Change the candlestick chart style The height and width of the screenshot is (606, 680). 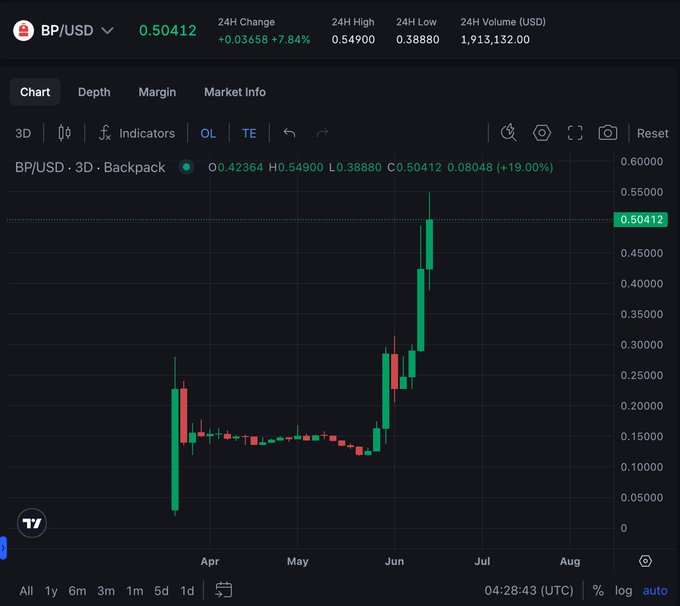click(x=64, y=133)
